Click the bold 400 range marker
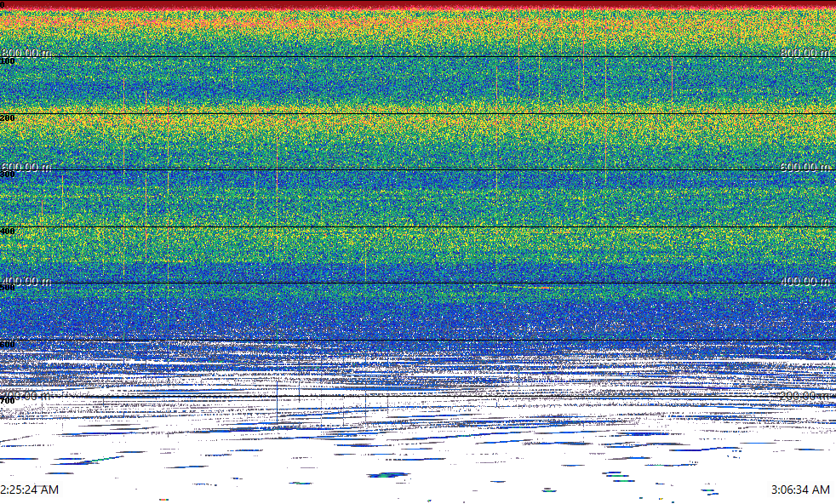Viewport: 836px width, 504px height. pos(8,231)
